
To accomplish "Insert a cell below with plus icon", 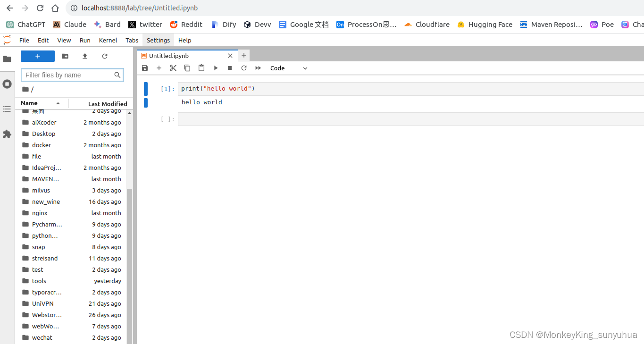I will [x=159, y=68].
